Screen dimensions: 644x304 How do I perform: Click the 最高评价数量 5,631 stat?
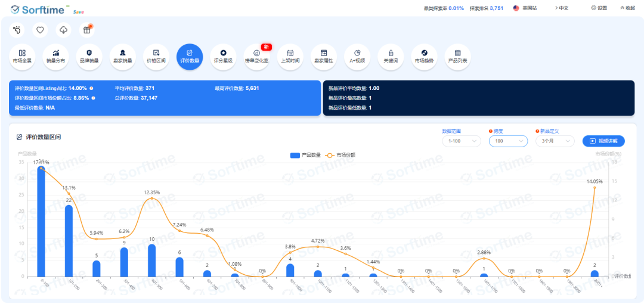pyautogui.click(x=237, y=88)
